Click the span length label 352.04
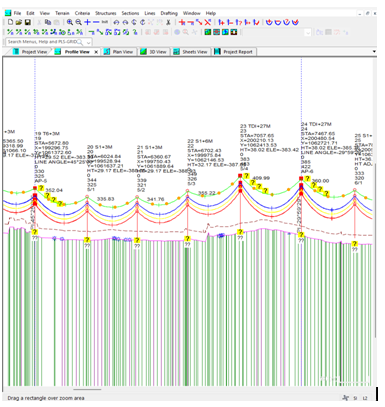 (x=54, y=190)
